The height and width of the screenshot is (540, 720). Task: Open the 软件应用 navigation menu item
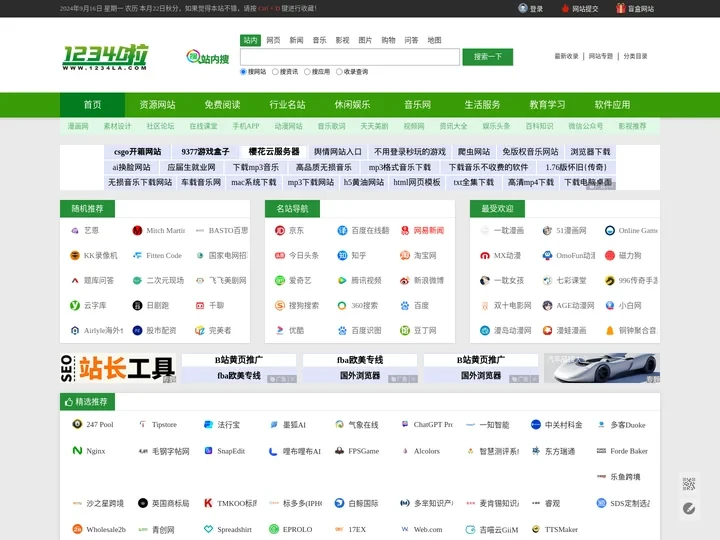pos(612,105)
